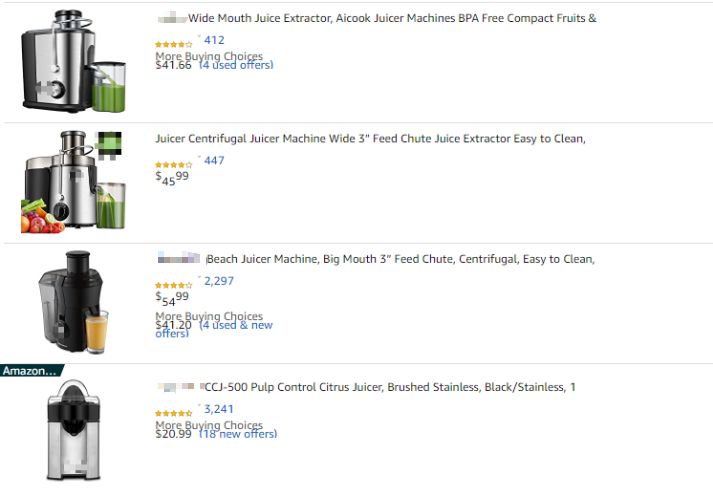713x490 pixels.
Task: Expand rating popover arrow beside 3,241 reviews
Action: pyautogui.click(x=199, y=406)
